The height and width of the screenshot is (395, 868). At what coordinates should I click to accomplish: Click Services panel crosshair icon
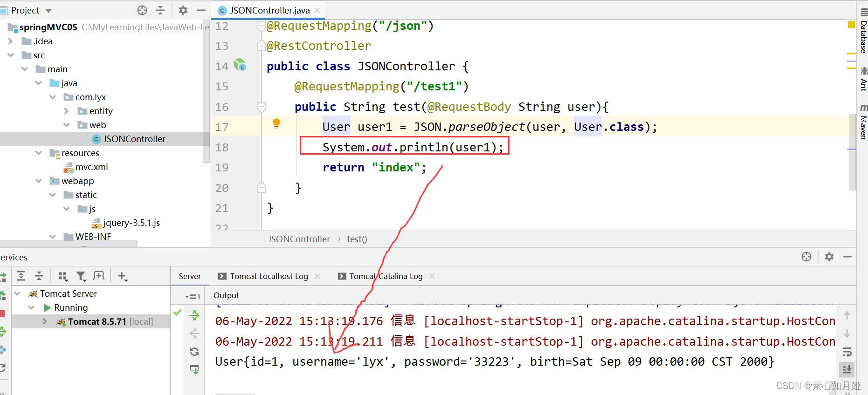[x=806, y=257]
